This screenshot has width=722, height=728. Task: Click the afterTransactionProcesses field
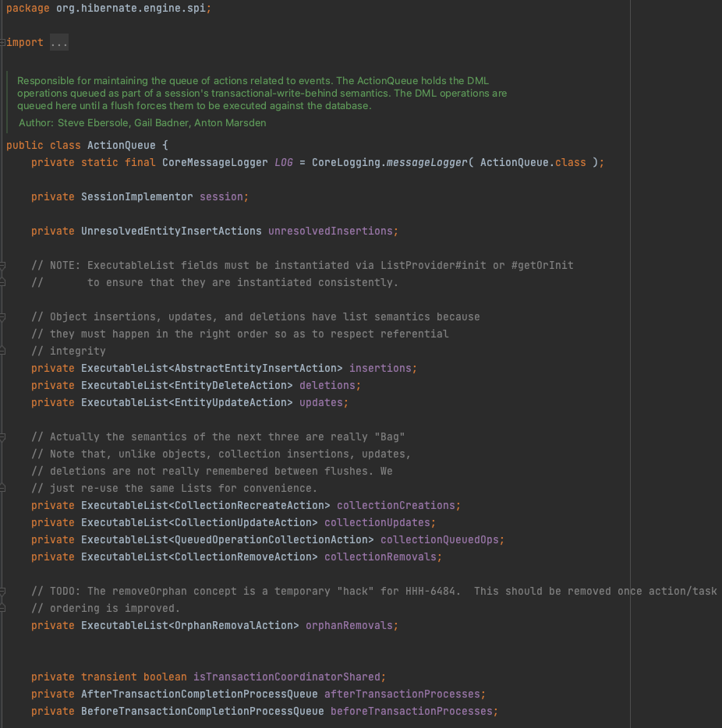pos(402,694)
